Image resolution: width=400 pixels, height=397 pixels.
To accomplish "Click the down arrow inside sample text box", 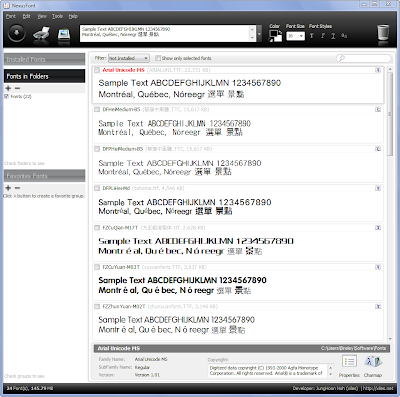I will click(252, 38).
